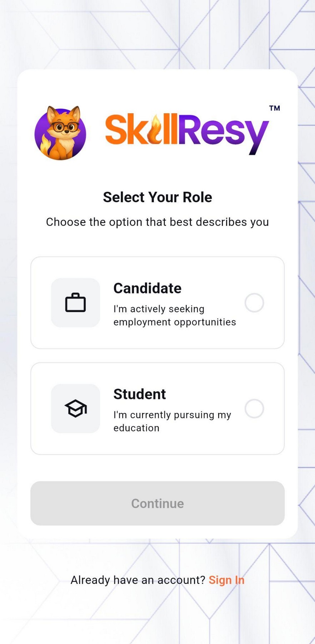Open the Student option card
Screen dimensions: 315x644
tap(157, 409)
